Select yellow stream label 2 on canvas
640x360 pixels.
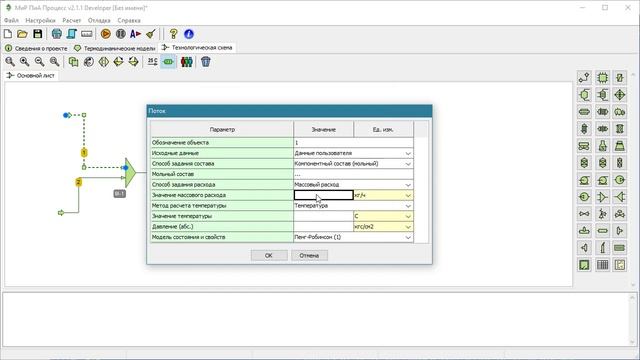pos(78,182)
